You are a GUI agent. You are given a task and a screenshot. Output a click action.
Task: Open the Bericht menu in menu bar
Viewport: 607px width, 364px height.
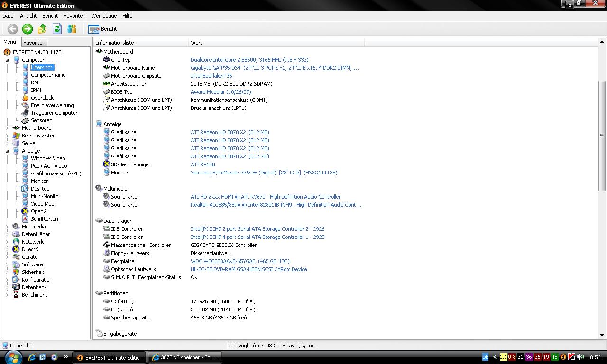[x=50, y=16]
